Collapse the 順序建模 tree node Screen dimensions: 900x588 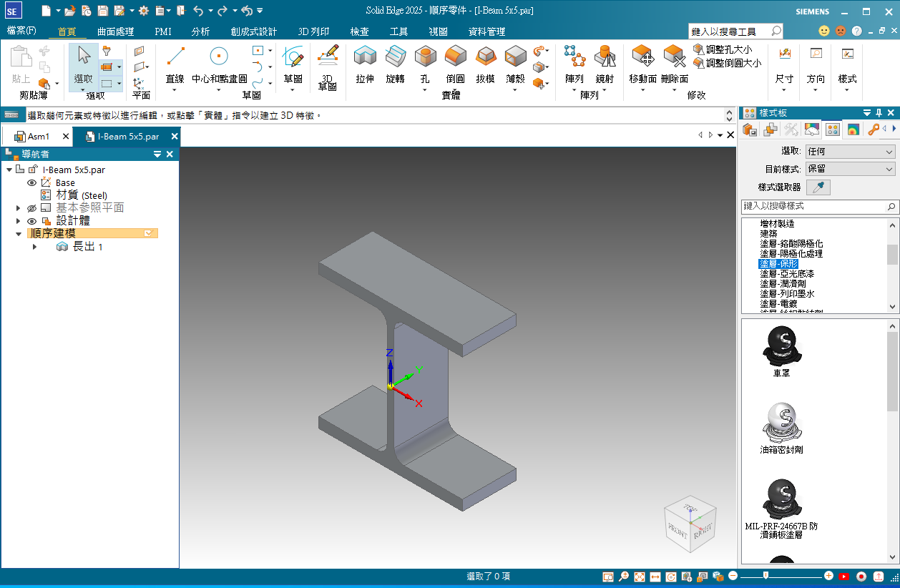coord(19,234)
